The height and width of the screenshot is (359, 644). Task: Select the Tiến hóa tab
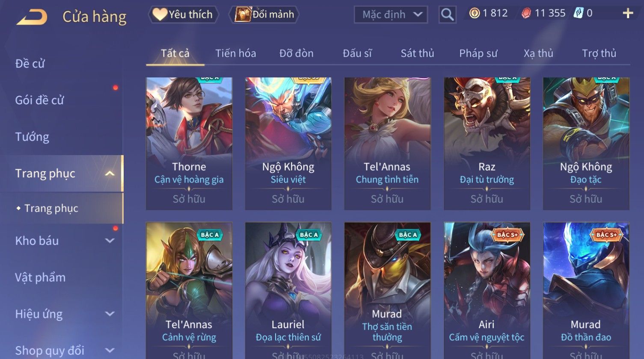tap(235, 53)
